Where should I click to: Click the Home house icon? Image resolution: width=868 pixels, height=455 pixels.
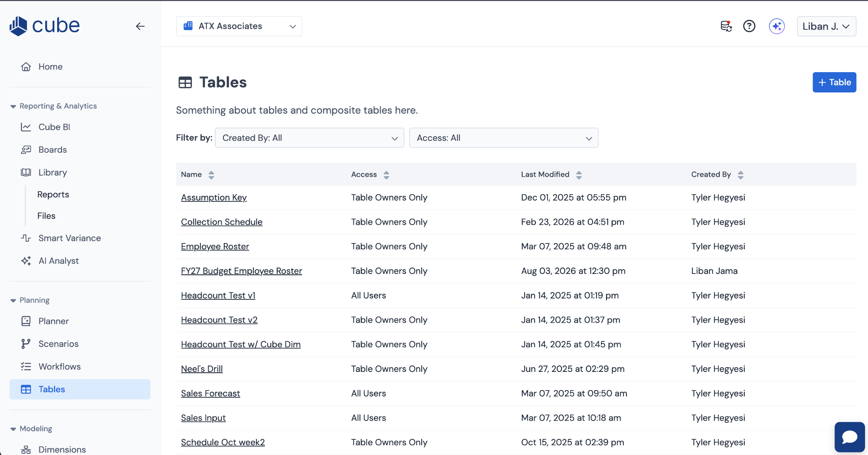tap(26, 67)
